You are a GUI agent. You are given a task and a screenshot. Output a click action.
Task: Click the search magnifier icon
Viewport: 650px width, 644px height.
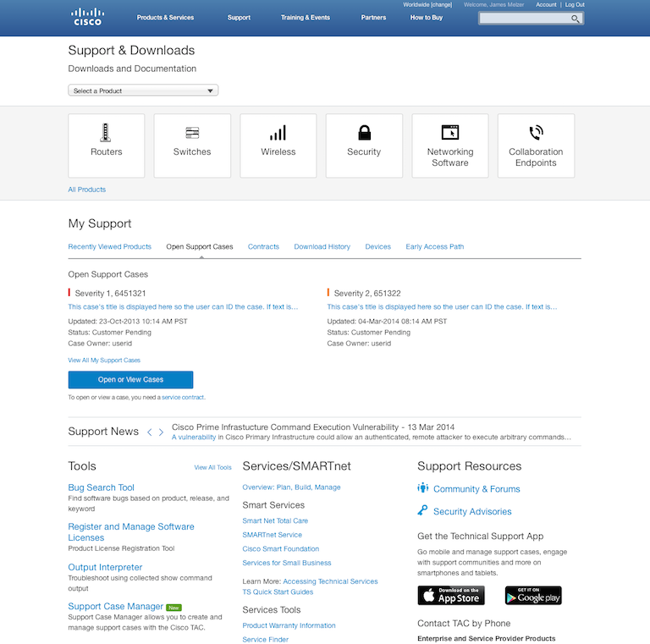coord(575,19)
